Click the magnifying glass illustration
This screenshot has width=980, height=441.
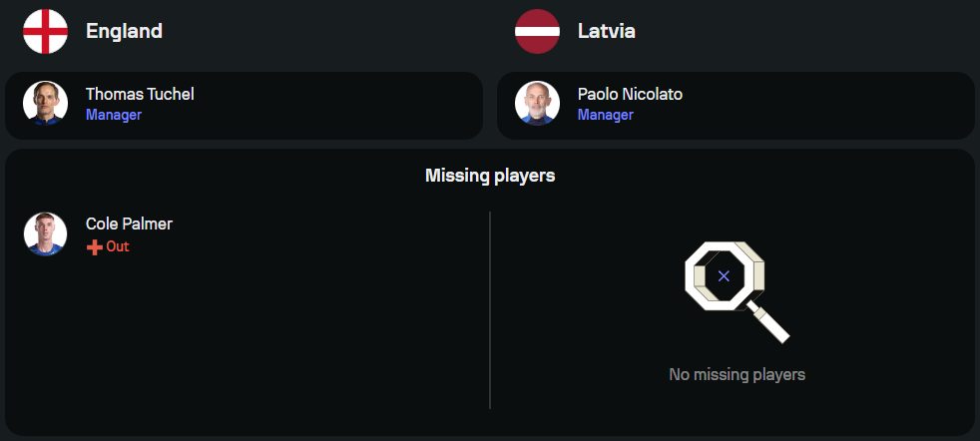click(736, 291)
